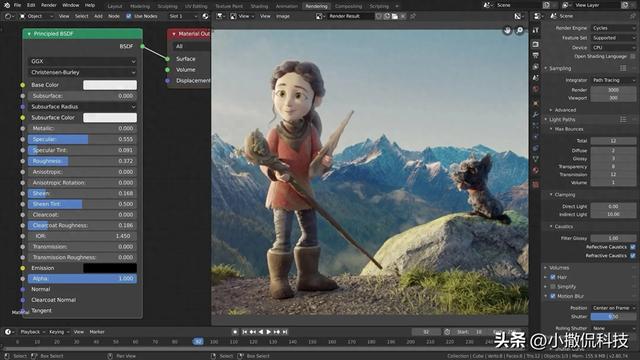Open the Object Data green triangle icon

536,159
